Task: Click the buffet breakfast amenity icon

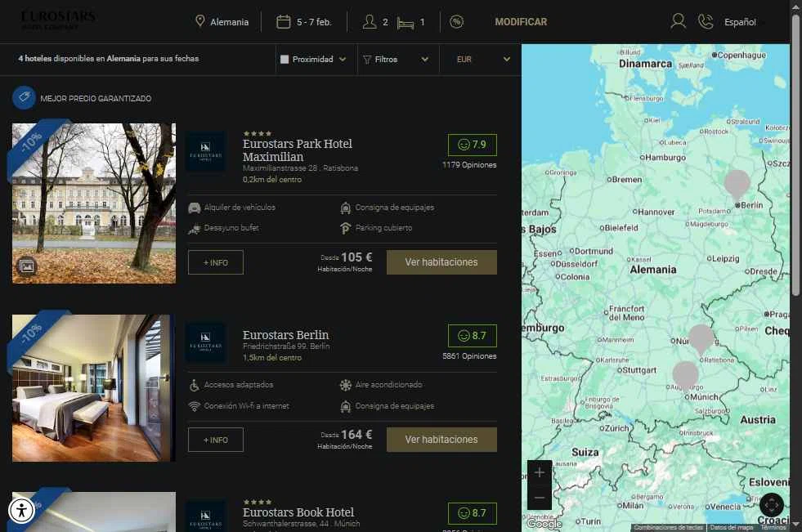Action: [x=194, y=229]
